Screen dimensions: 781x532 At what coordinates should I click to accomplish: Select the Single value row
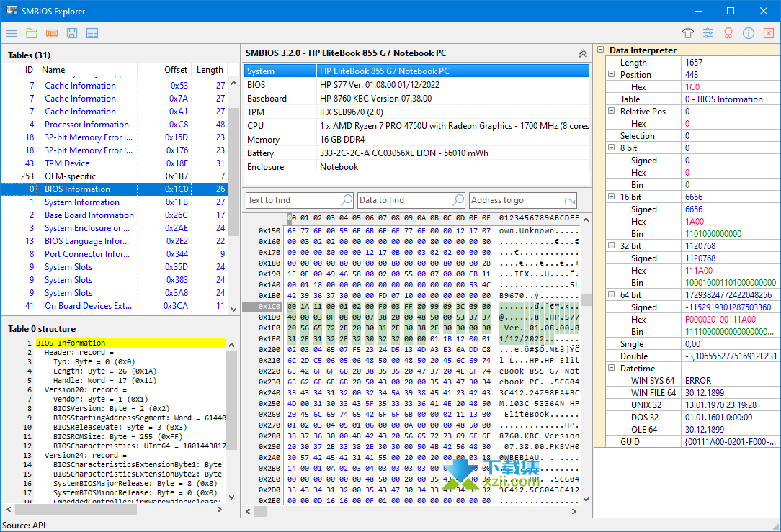pyautogui.click(x=692, y=344)
